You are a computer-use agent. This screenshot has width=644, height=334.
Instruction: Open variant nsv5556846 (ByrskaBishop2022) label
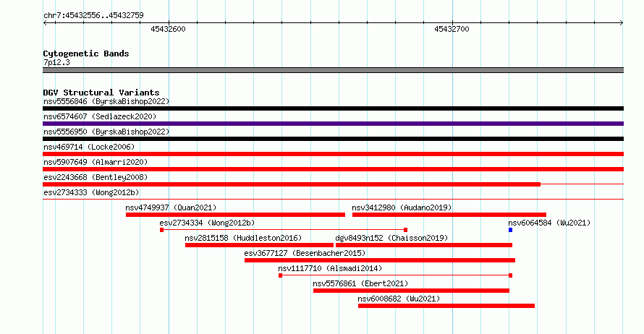[106, 101]
